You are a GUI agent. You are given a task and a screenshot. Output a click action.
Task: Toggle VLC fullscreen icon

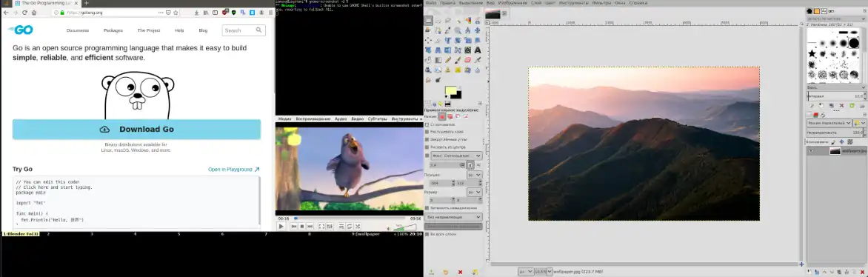point(321,226)
